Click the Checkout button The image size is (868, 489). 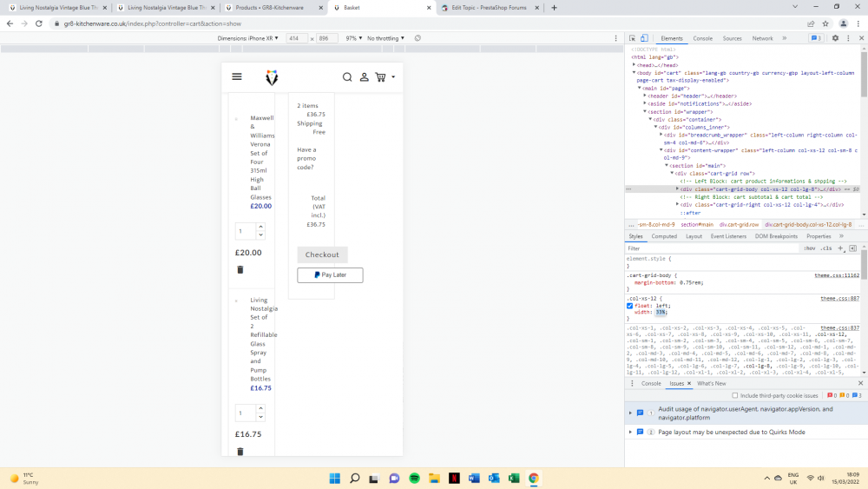[x=322, y=254]
